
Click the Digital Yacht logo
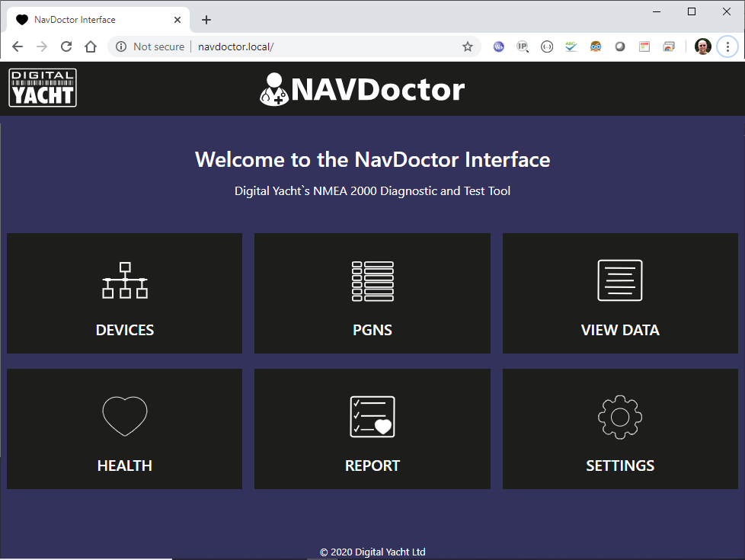(43, 88)
